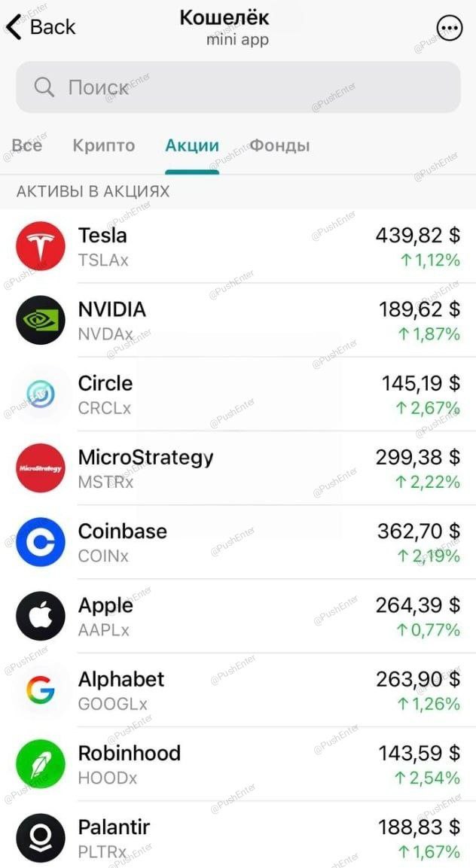
Task: Tap the Alphabet Google logo icon
Action: (x=41, y=690)
